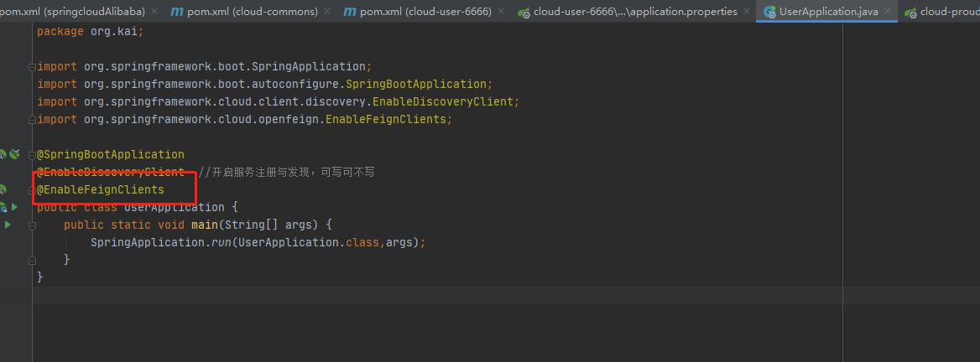Click the @EnableFeignClients annotation
This screenshot has width=980, height=362.
pos(101,189)
